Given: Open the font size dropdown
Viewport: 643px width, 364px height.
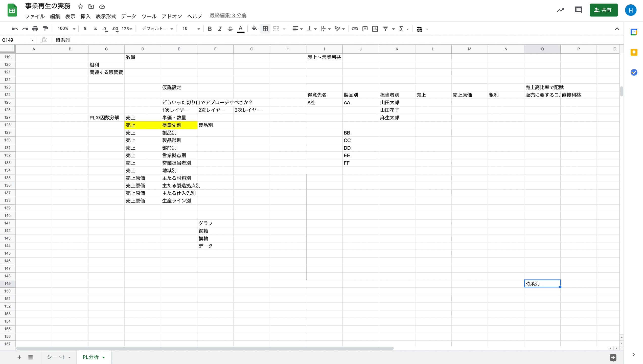Looking at the screenshot, I should (x=198, y=29).
